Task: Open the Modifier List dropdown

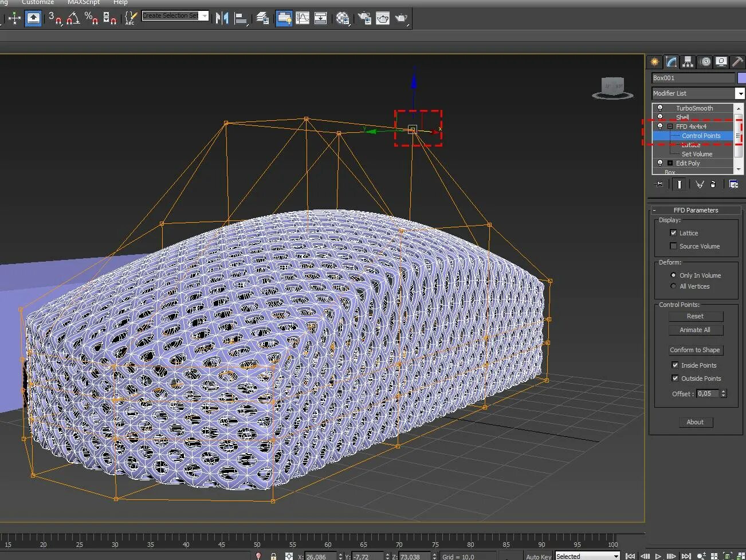Action: 740,93
